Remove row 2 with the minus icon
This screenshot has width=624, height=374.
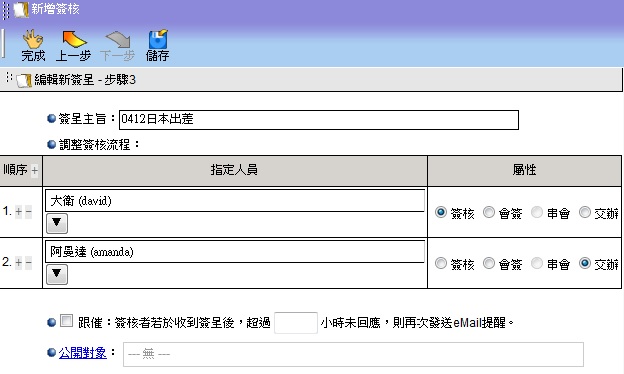(x=28, y=263)
